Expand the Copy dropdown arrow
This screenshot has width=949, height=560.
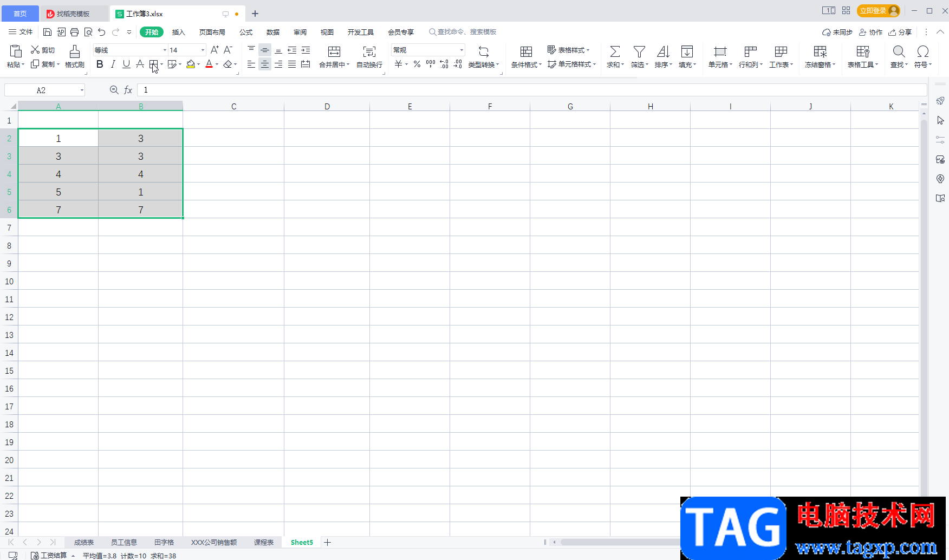58,64
